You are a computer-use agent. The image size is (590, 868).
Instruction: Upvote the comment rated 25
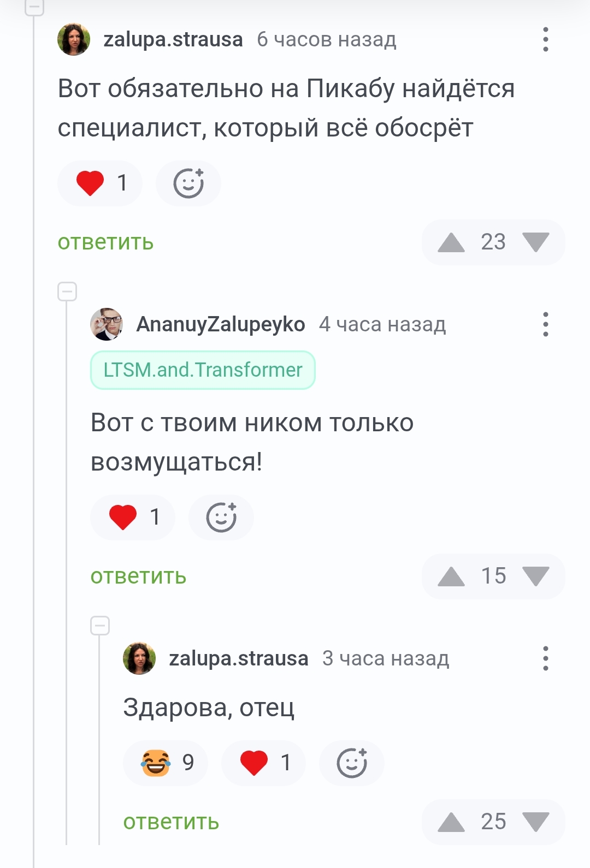click(x=451, y=822)
